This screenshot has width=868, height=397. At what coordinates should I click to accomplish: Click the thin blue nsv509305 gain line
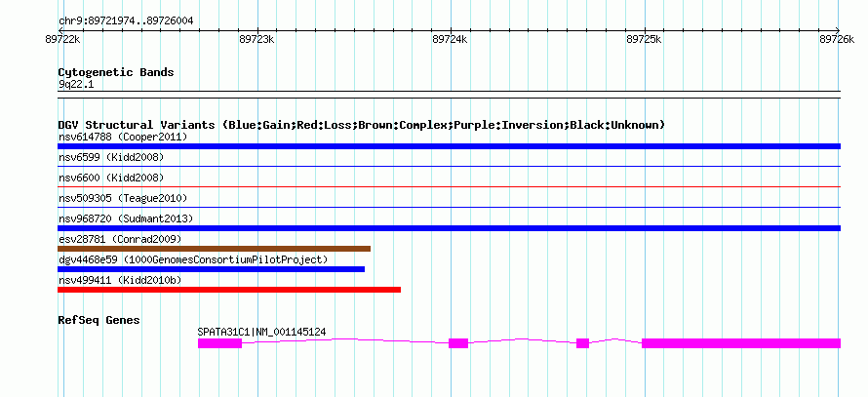point(449,208)
